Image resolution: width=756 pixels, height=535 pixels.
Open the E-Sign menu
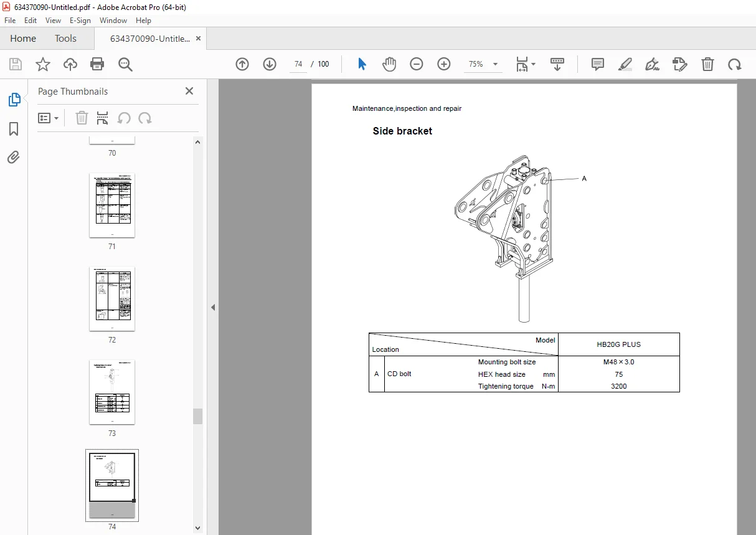[x=80, y=21]
